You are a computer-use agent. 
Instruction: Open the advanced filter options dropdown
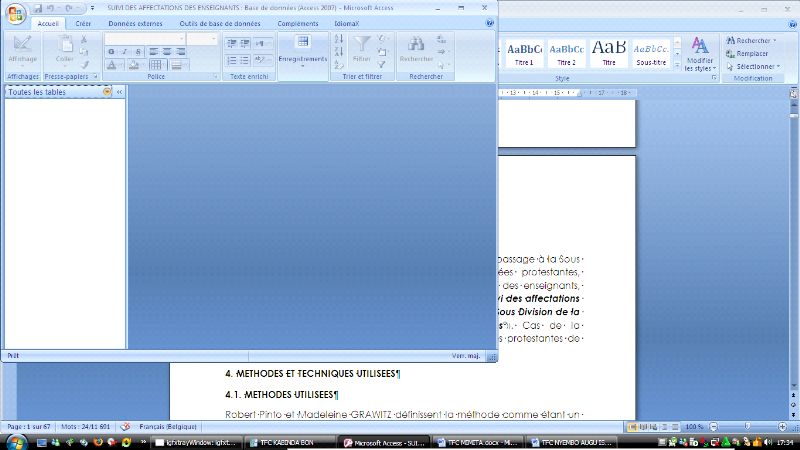382,52
